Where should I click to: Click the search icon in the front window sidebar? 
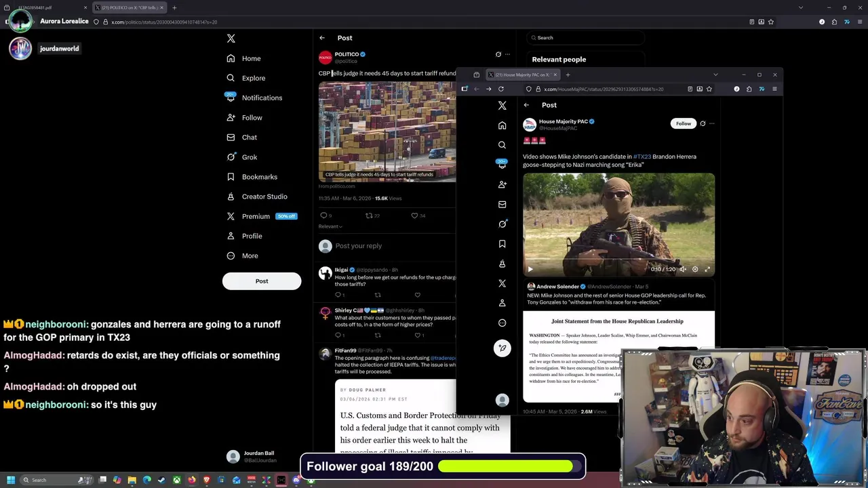502,145
